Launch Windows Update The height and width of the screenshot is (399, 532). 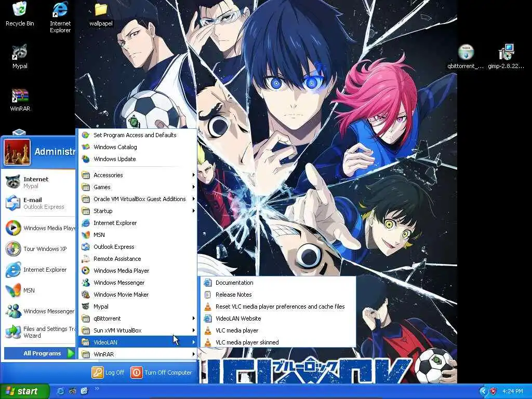(138, 159)
